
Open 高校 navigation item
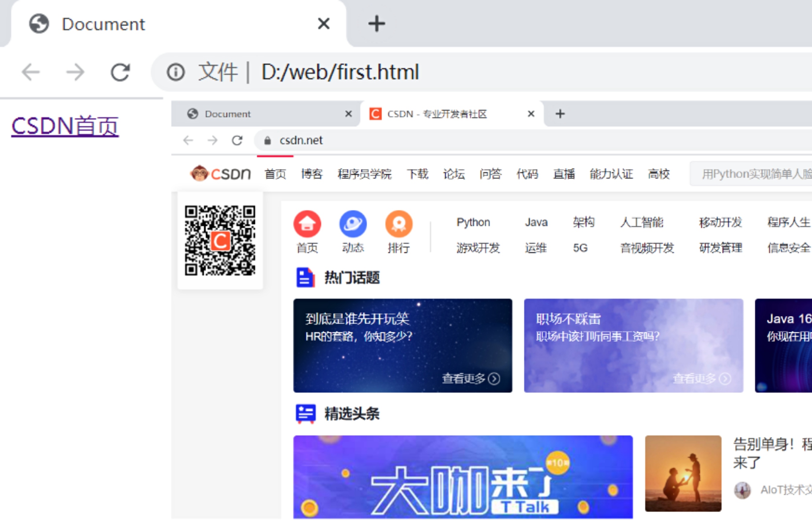(x=659, y=174)
